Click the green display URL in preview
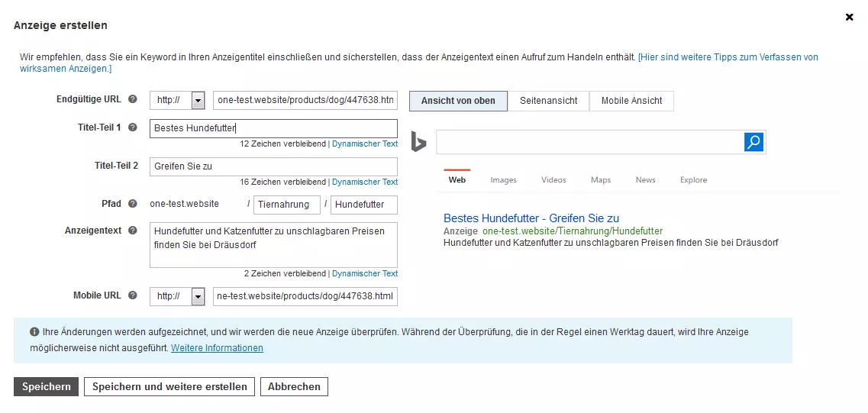Image resolution: width=868 pixels, height=413 pixels. (x=573, y=231)
